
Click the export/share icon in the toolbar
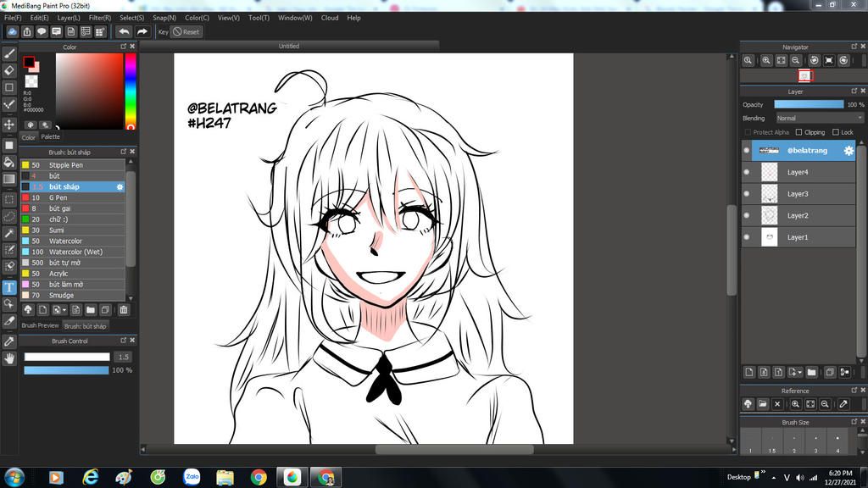(26, 31)
